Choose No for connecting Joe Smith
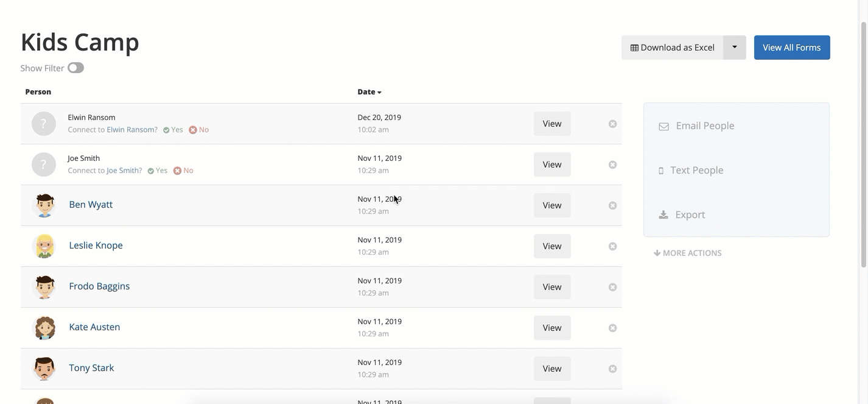868x404 pixels. point(183,171)
